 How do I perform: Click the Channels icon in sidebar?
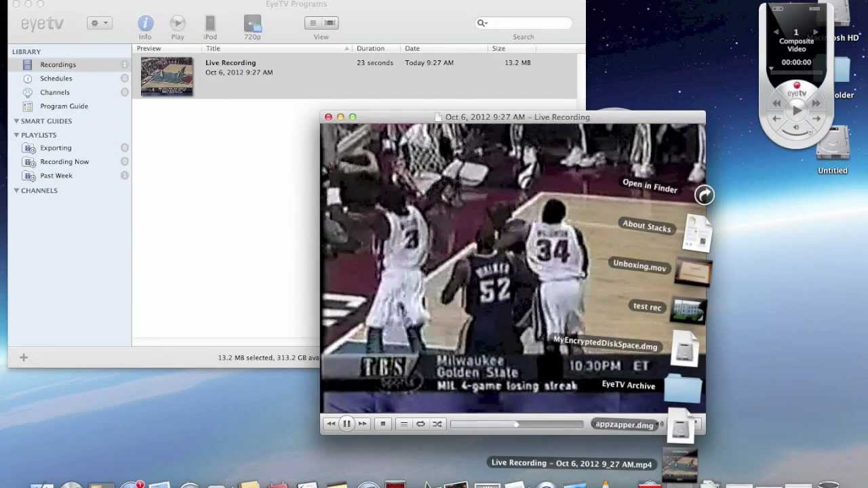[x=27, y=92]
